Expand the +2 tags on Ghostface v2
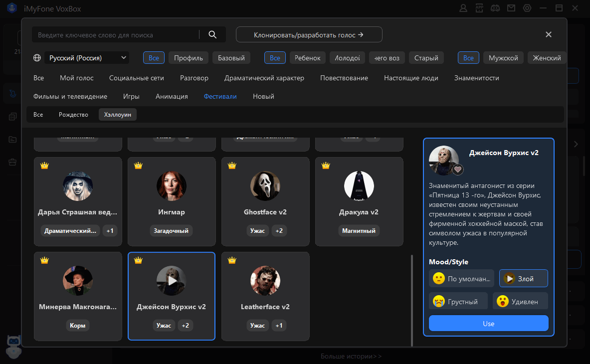The width and height of the screenshot is (590, 364). [279, 231]
